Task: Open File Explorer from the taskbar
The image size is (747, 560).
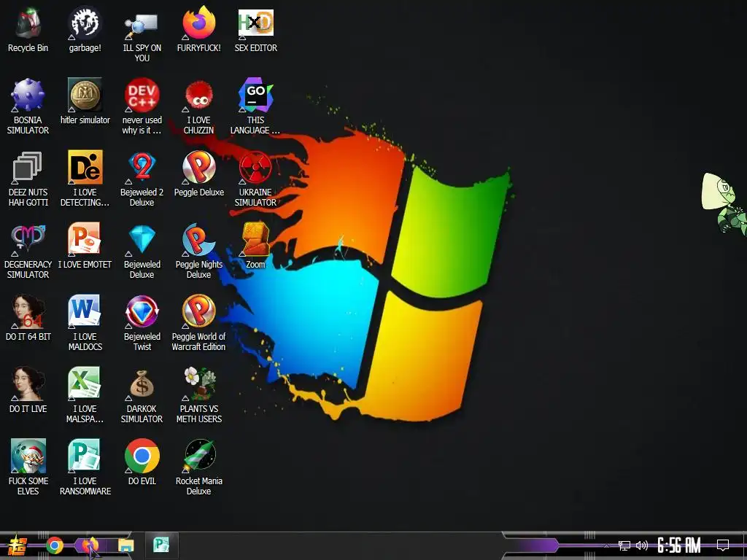Action: [x=125, y=545]
